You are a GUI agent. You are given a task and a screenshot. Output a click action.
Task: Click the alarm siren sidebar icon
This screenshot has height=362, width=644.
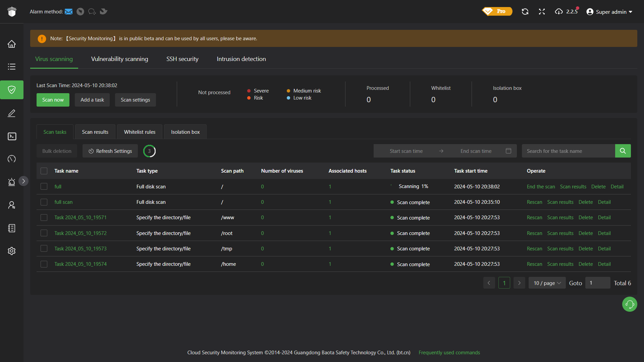tap(12, 182)
